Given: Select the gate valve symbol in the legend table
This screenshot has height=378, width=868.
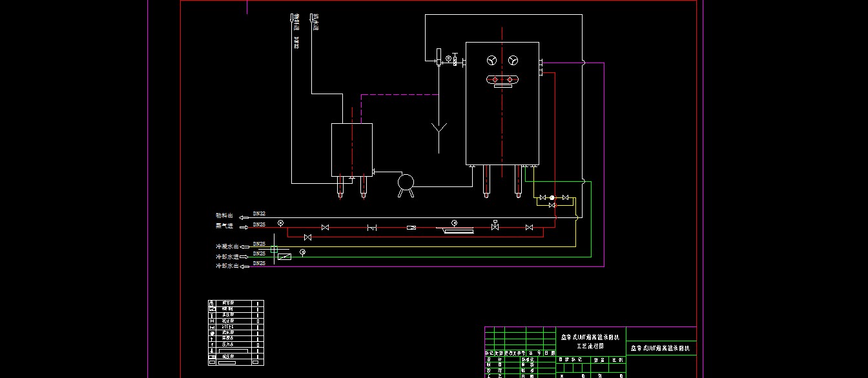Looking at the screenshot, I should point(212,321).
